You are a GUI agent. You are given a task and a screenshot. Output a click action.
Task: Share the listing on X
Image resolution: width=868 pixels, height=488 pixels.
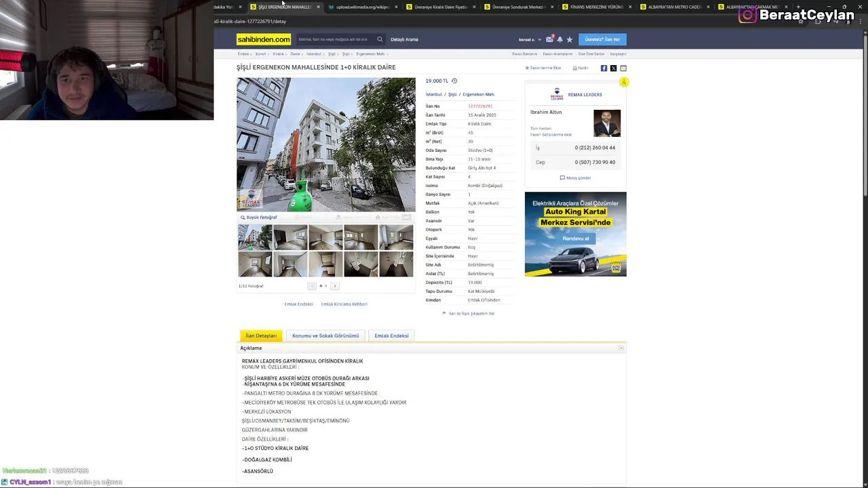click(613, 68)
